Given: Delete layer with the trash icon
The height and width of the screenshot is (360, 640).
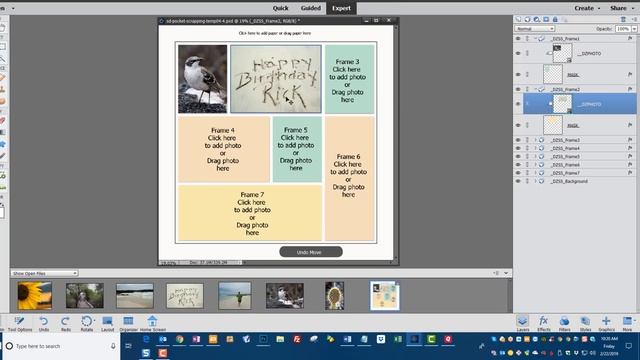Looking at the screenshot, I should (623, 19).
